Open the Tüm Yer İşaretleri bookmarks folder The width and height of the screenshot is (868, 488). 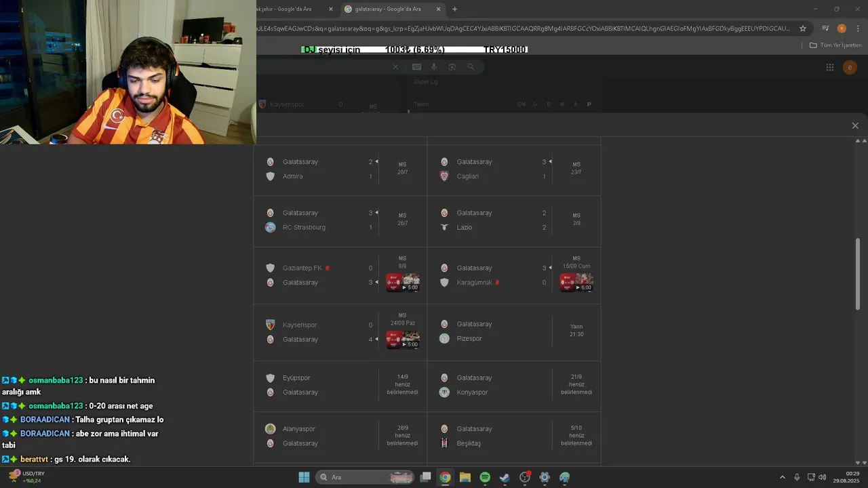[x=835, y=45]
